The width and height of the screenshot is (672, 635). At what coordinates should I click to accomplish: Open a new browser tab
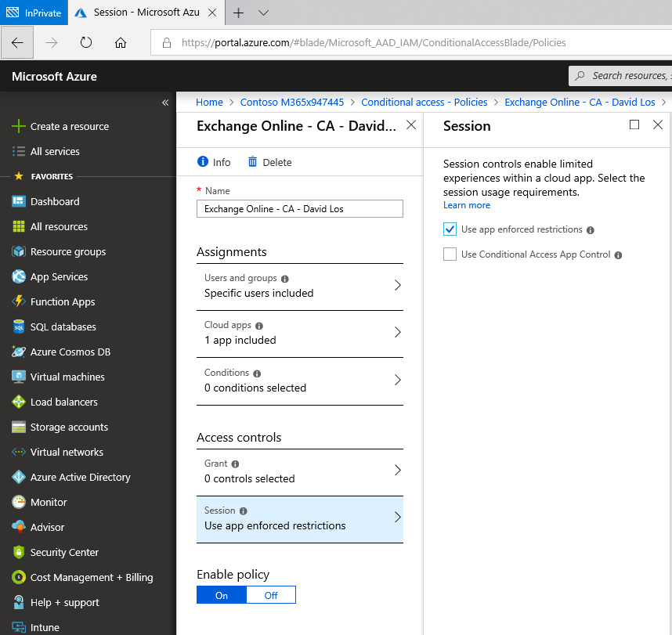coord(238,13)
